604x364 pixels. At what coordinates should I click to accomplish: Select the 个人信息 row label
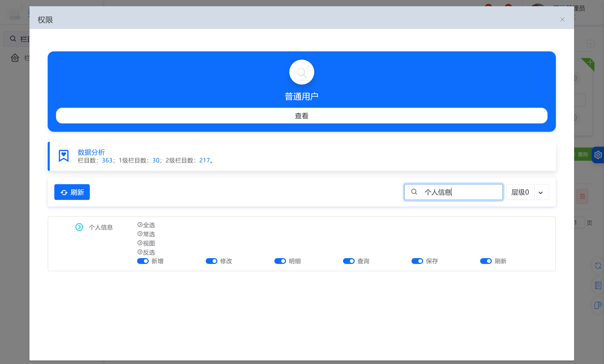click(101, 227)
